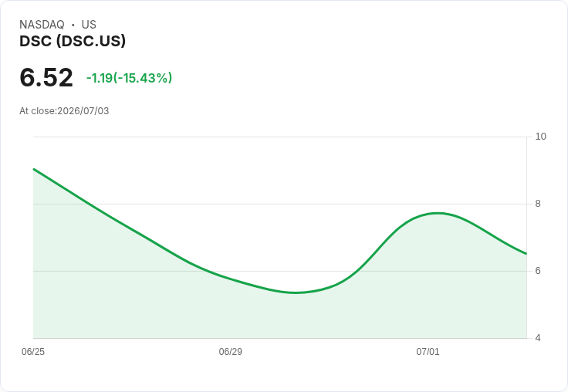Click the 4 price axis label

tap(538, 338)
